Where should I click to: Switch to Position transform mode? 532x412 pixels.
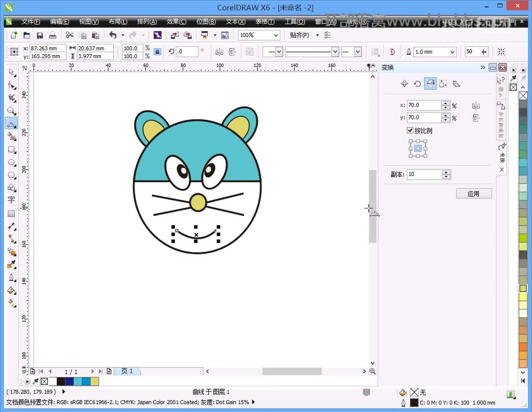pyautogui.click(x=405, y=84)
